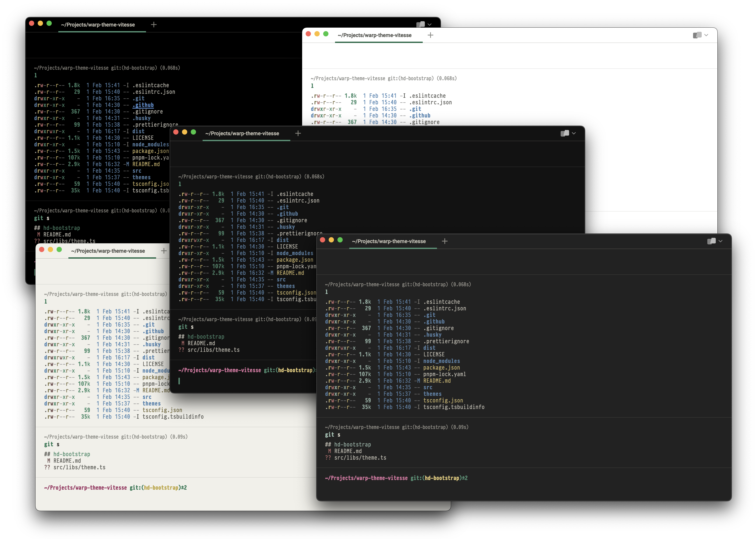The image size is (756, 539).
Task: Click the overlapping-cards icon in the white window
Action: pos(697,35)
